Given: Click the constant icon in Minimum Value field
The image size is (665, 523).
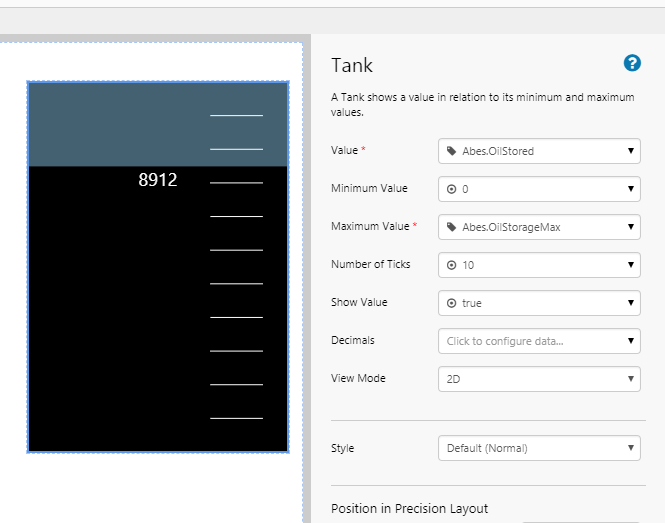Looking at the screenshot, I should pos(451,189).
